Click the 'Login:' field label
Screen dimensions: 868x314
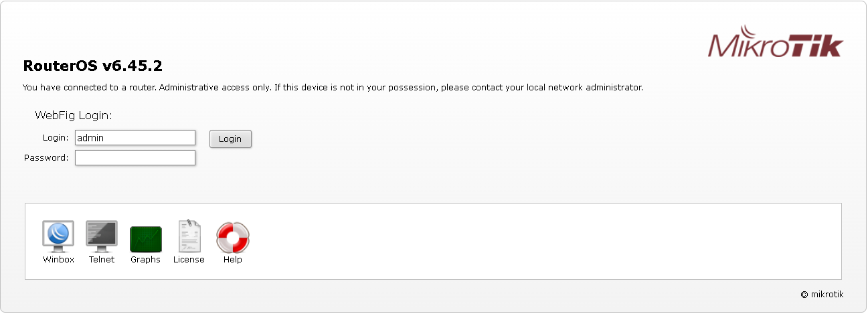pyautogui.click(x=56, y=138)
